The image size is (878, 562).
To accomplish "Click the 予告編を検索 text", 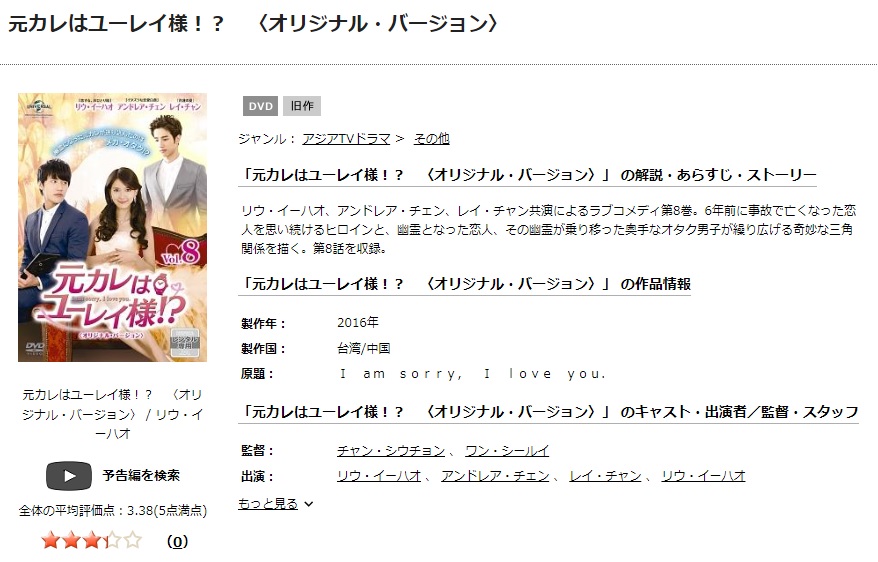I will (x=141, y=476).
